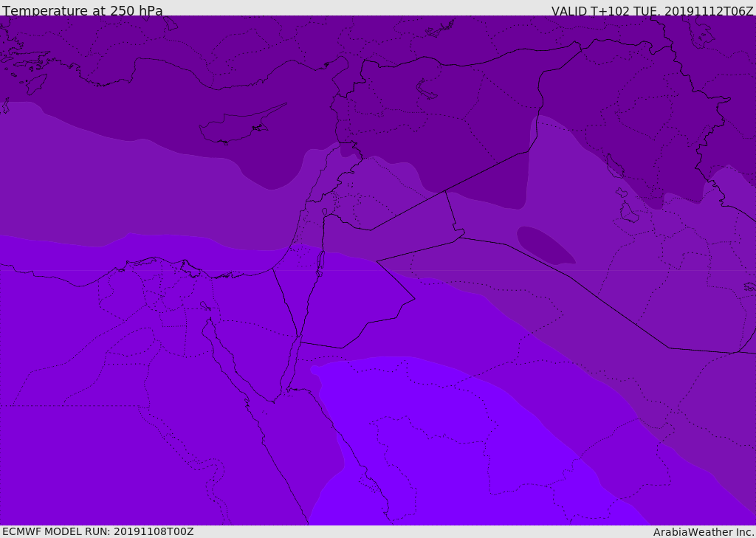756x538 pixels.
Task: Click the VALID T+102 timestamp text
Action: [652, 10]
